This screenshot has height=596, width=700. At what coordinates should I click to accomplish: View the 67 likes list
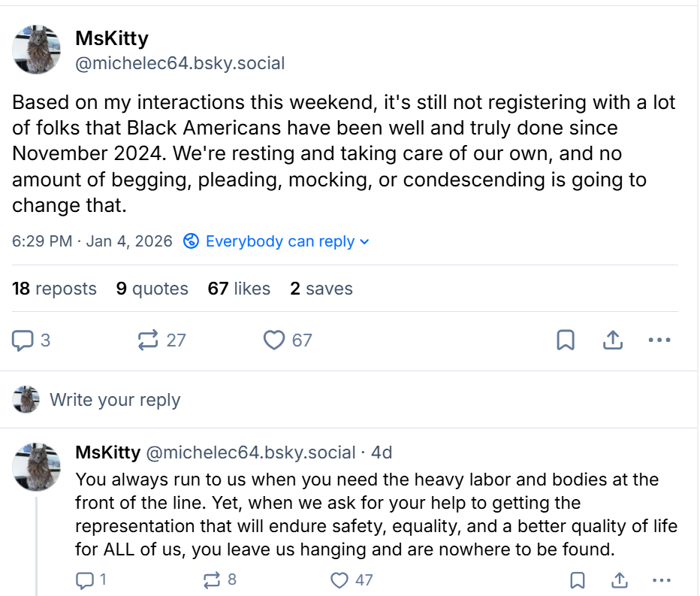(239, 289)
